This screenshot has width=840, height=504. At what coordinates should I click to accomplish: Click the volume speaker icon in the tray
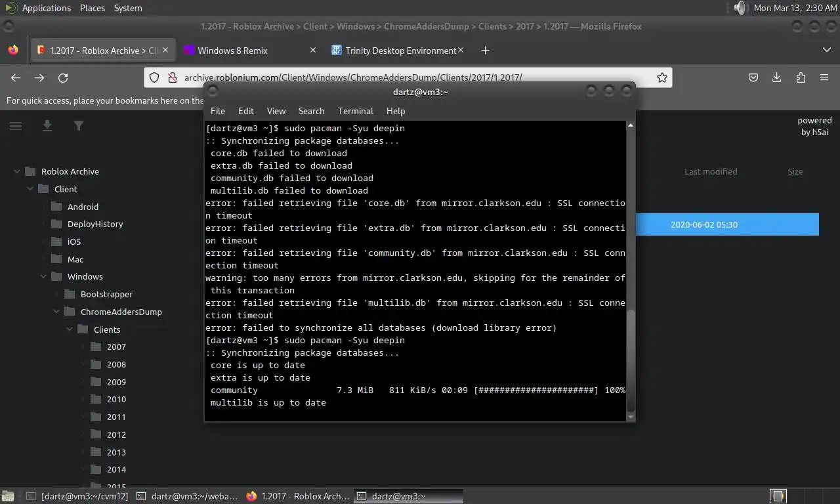point(740,8)
